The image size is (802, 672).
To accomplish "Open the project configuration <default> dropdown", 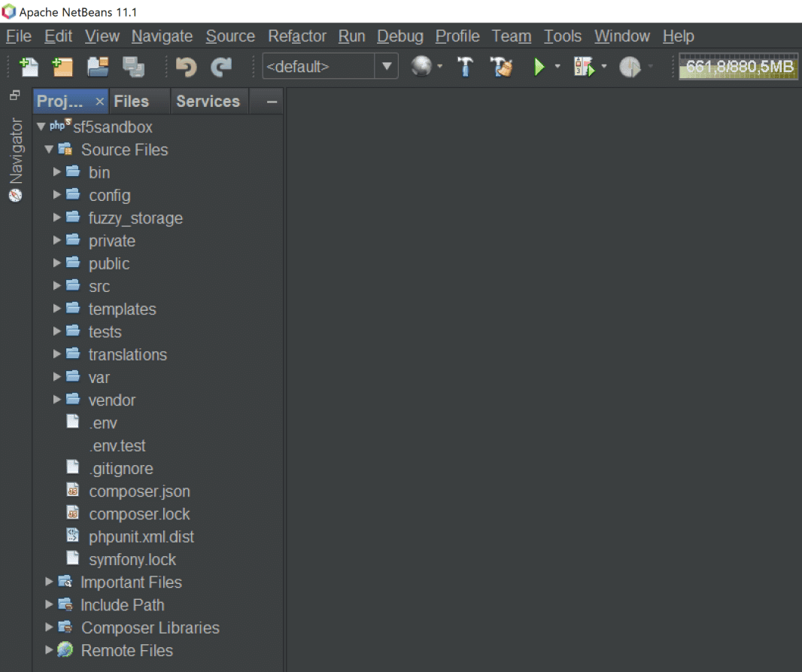I will click(x=387, y=66).
